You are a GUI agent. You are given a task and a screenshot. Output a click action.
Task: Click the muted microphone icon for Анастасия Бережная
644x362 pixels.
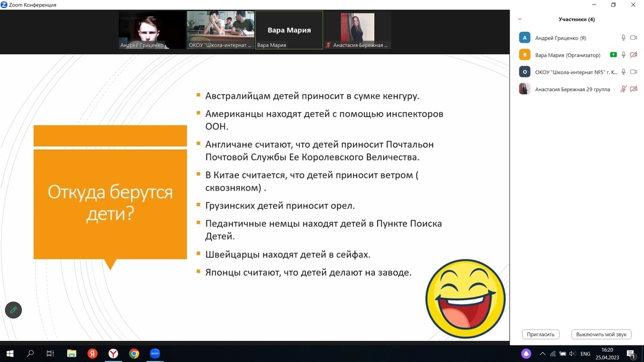623,89
